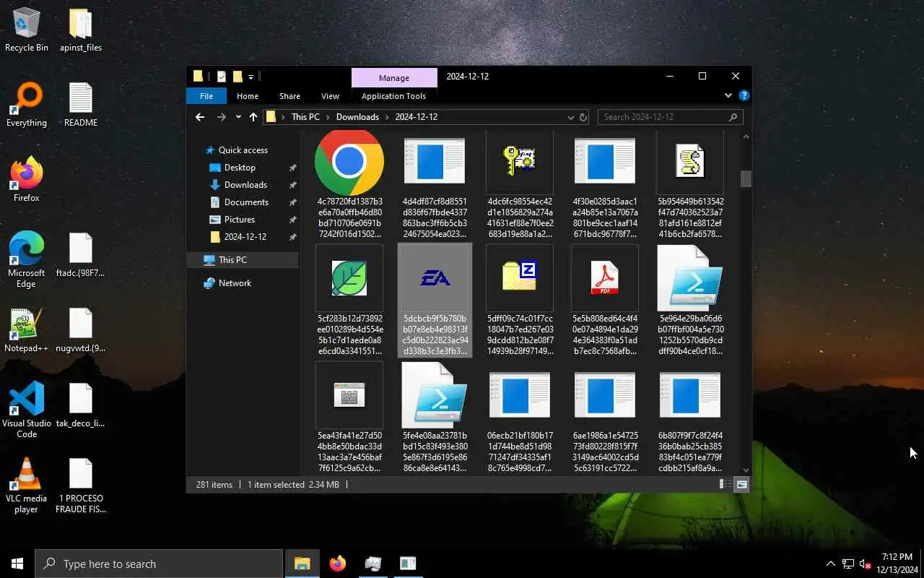Open README file on desktop

[x=81, y=105]
